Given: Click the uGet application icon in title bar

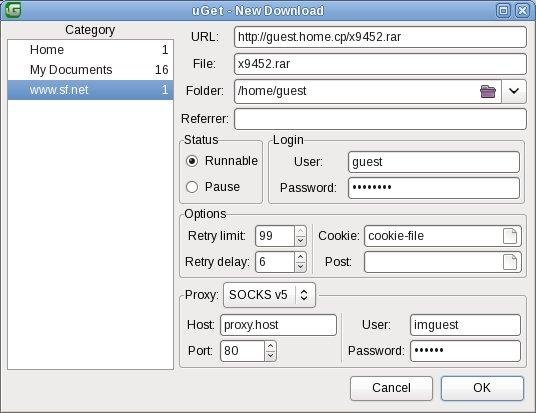Looking at the screenshot, I should coord(13,10).
